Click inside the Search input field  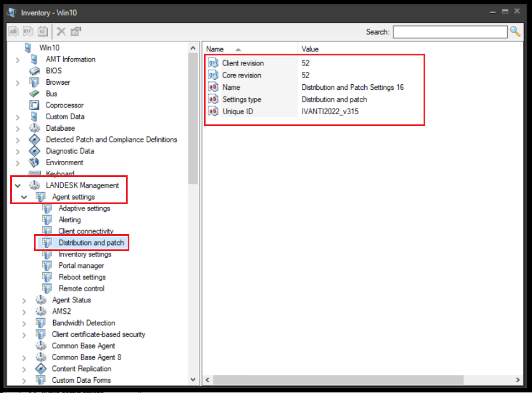click(x=449, y=32)
